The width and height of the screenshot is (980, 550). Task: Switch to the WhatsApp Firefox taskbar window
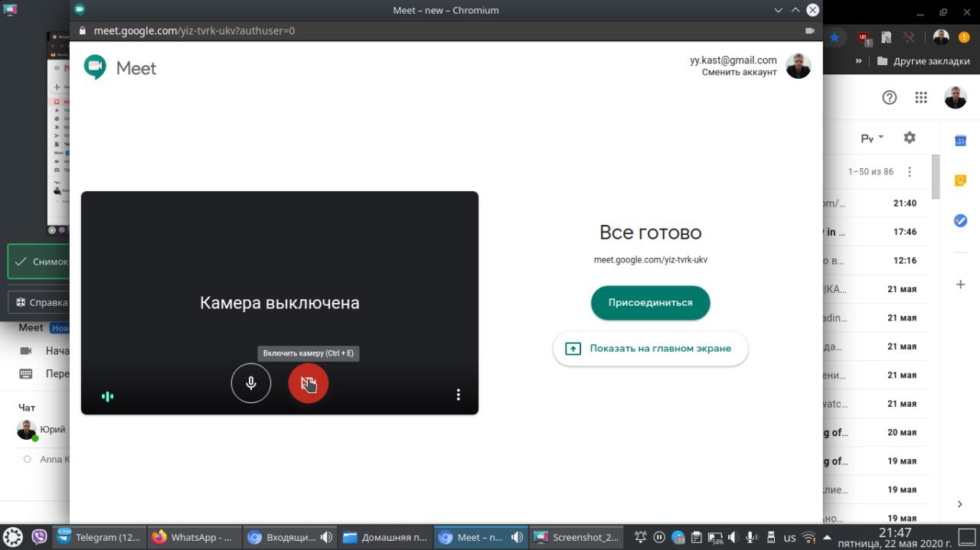pyautogui.click(x=194, y=537)
